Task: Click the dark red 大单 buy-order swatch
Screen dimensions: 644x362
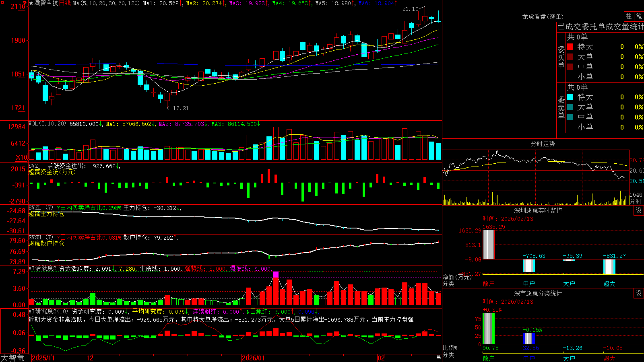Action: click(x=570, y=57)
